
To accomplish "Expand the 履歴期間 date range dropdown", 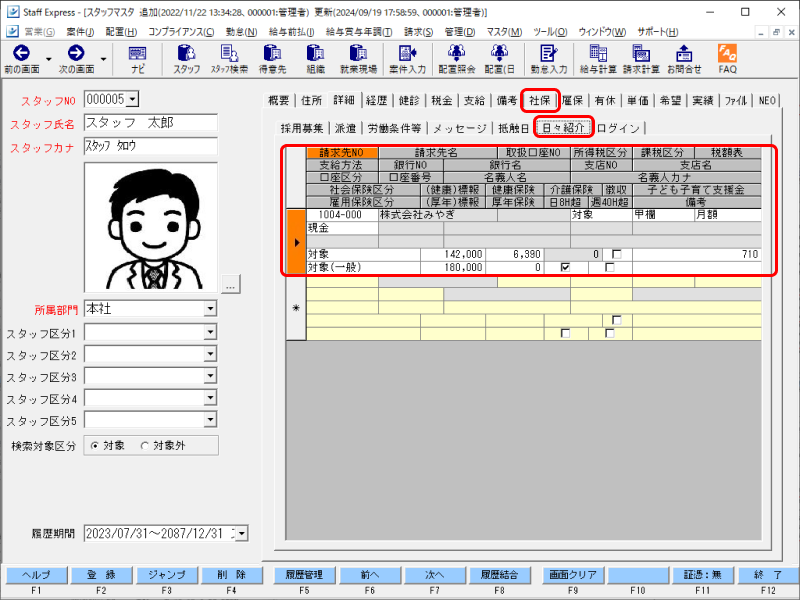I will tap(242, 534).
